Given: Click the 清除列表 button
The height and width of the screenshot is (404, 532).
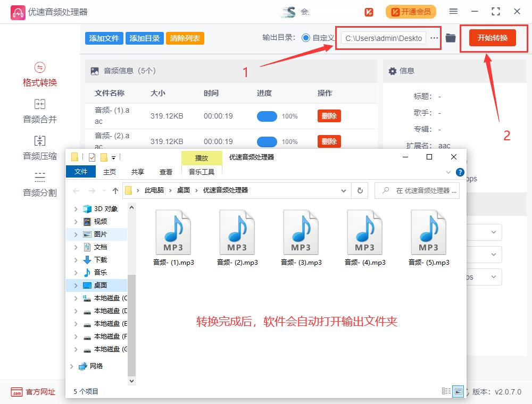Looking at the screenshot, I should click(185, 38).
